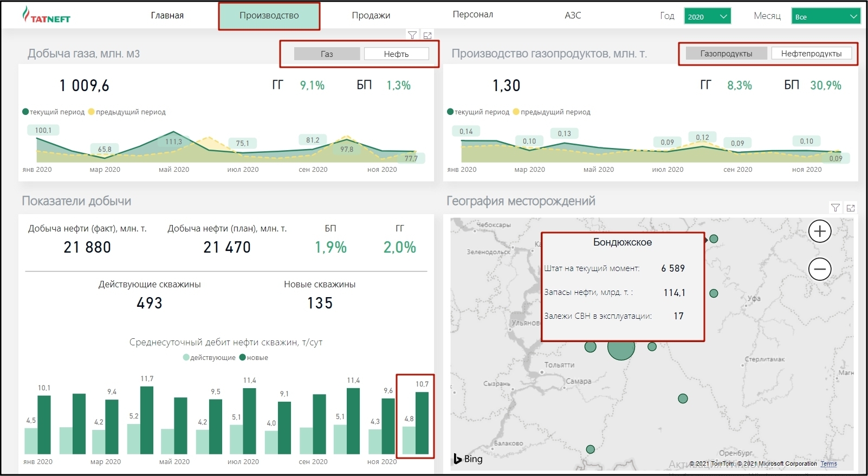
Task: Click the 0,14 label on gas products chart
Action: pyautogui.click(x=466, y=131)
